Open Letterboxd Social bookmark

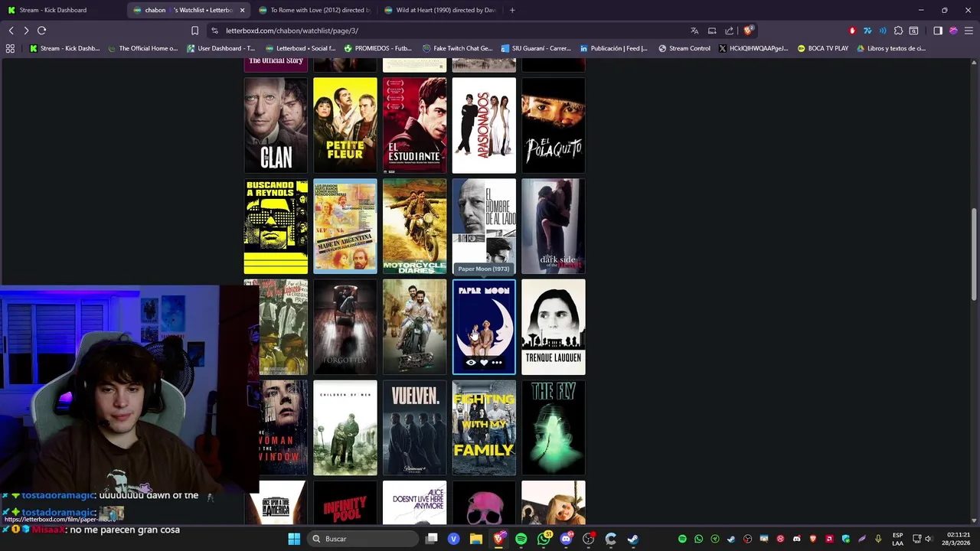[300, 48]
